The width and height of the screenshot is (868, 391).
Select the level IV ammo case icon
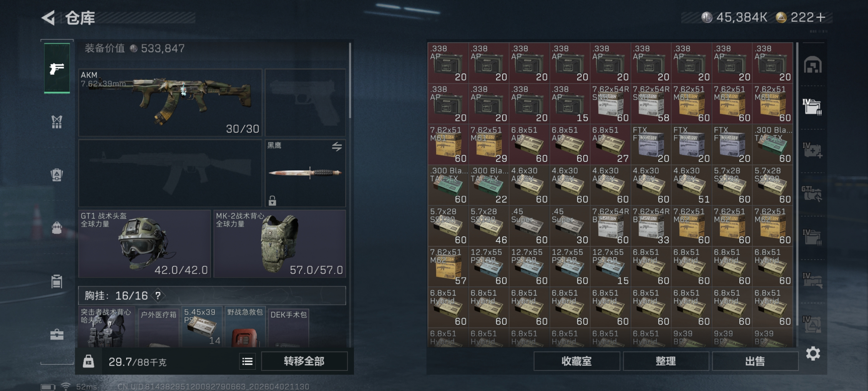[x=812, y=107]
